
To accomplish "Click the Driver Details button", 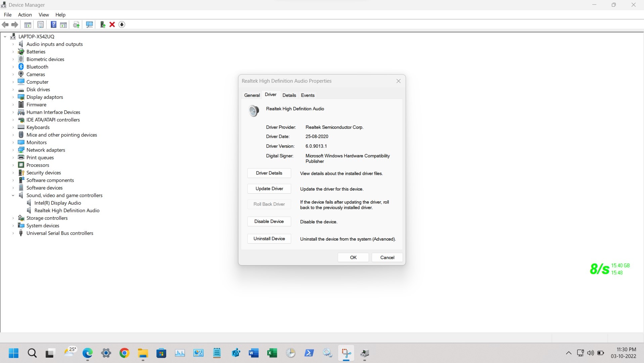I will [x=269, y=173].
